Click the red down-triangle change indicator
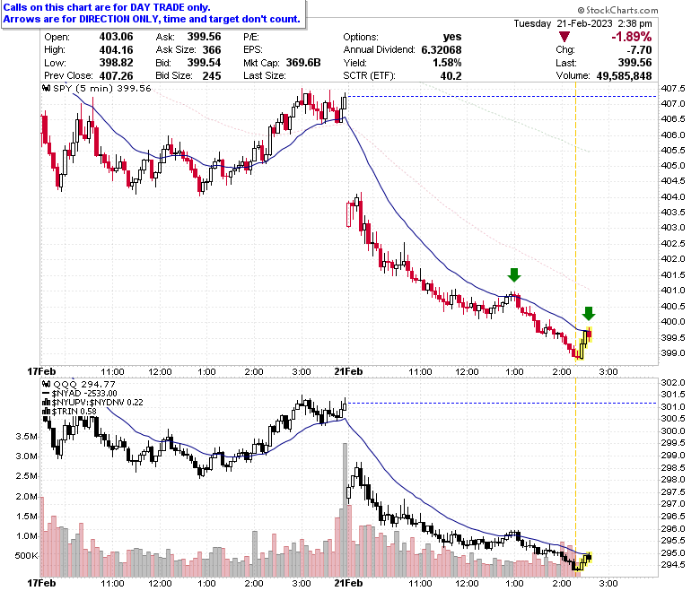The height and width of the screenshot is (591, 700). (x=564, y=37)
